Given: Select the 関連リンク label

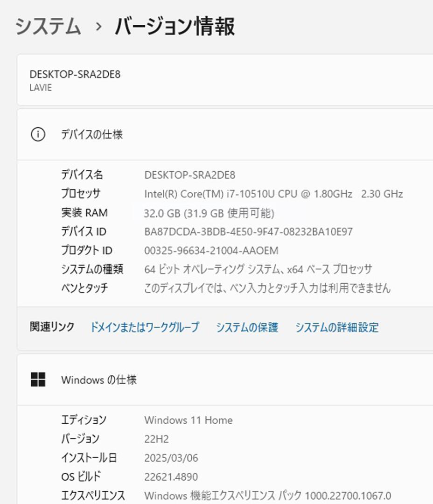Looking at the screenshot, I should tap(51, 328).
